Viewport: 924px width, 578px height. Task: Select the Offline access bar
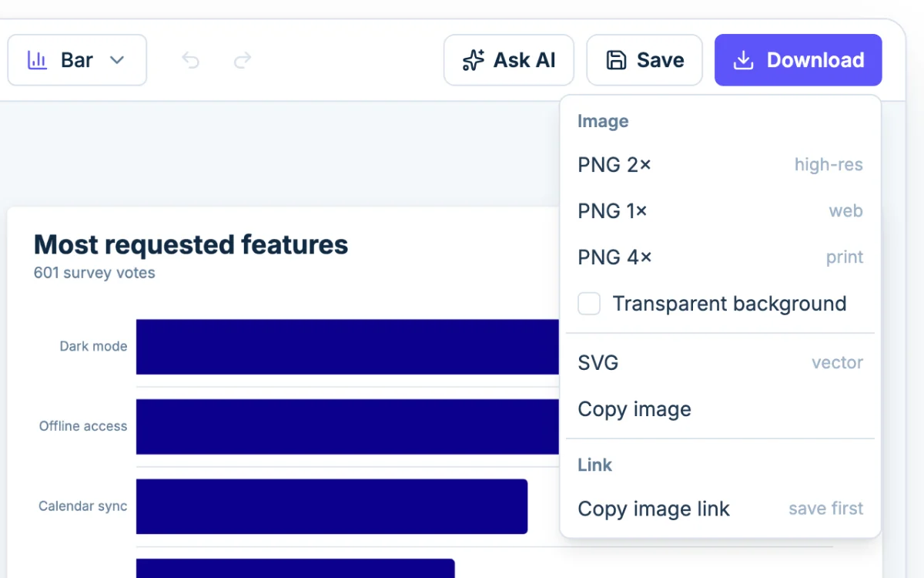348,427
